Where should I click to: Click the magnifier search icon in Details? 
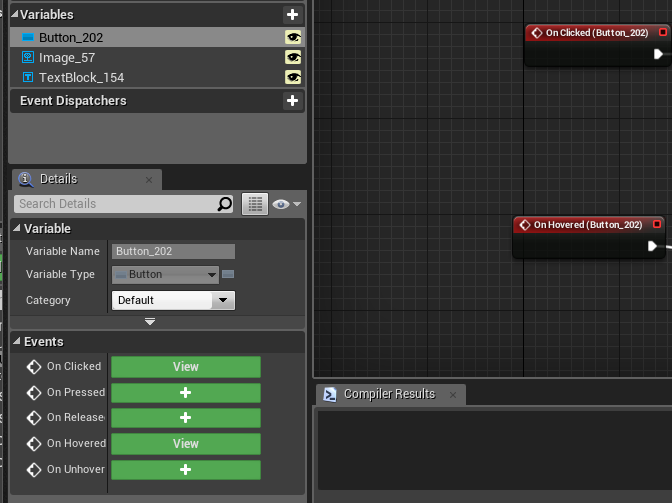(225, 204)
